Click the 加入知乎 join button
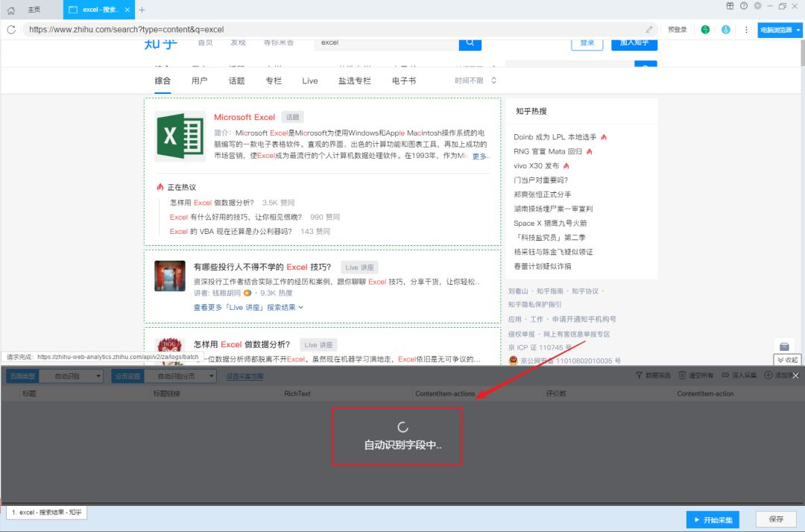Viewport: 805px width, 532px height. click(x=634, y=44)
